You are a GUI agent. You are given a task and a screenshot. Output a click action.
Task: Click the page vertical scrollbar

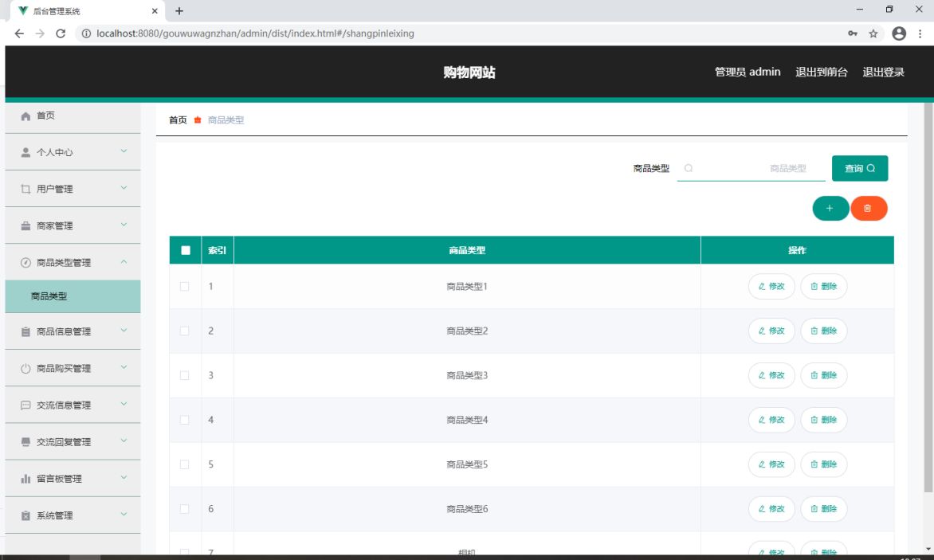(x=928, y=298)
